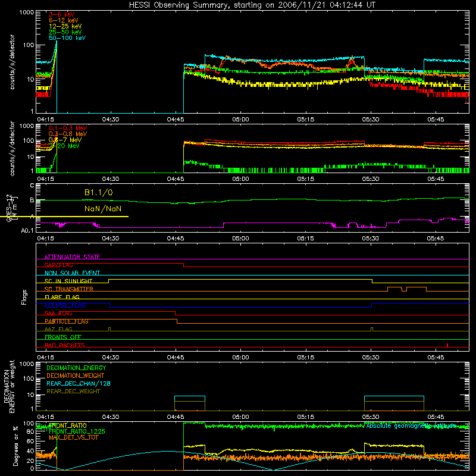Select the "REAR_DEC_CHAN/128" legend label
Screen dimensions: 476x476
tap(79, 383)
